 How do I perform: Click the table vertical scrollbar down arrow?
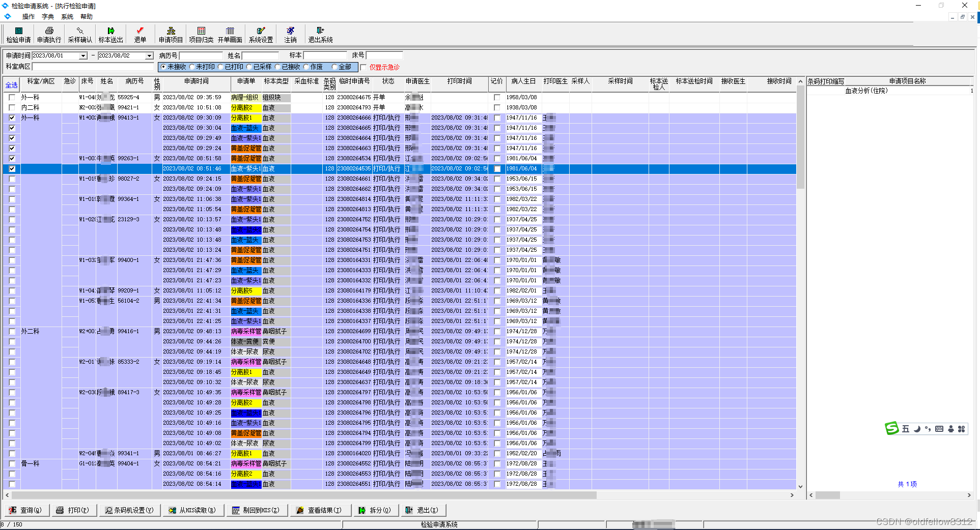[800, 487]
